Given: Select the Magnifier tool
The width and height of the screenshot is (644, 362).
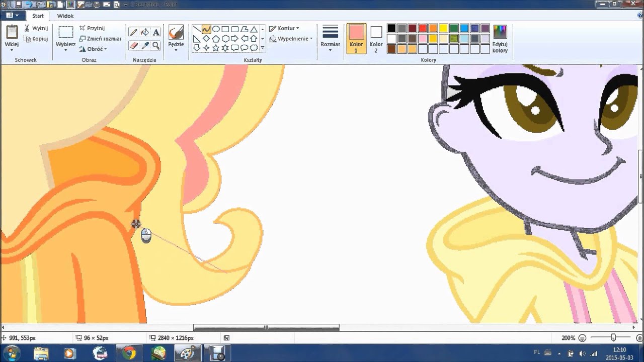Looking at the screenshot, I should (156, 45).
